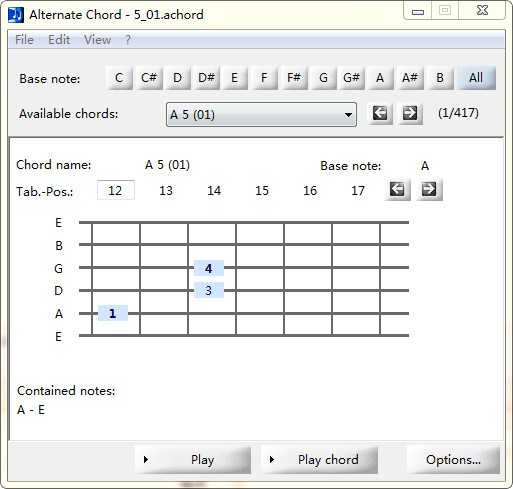513x489 pixels.
Task: Filter chords by base note F
Action: tap(264, 78)
